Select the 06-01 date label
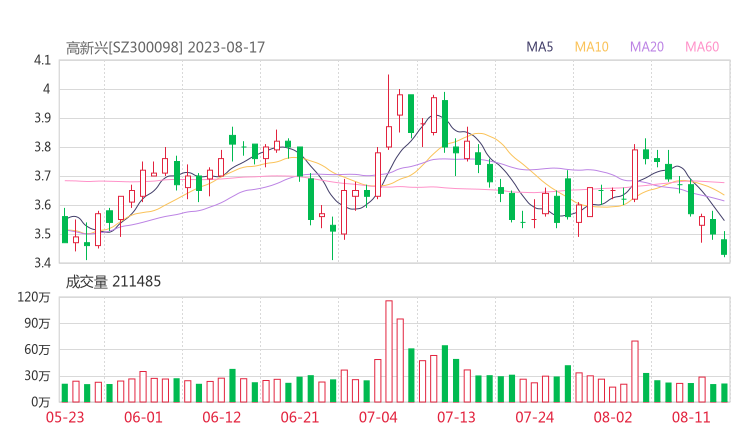 click(x=142, y=417)
